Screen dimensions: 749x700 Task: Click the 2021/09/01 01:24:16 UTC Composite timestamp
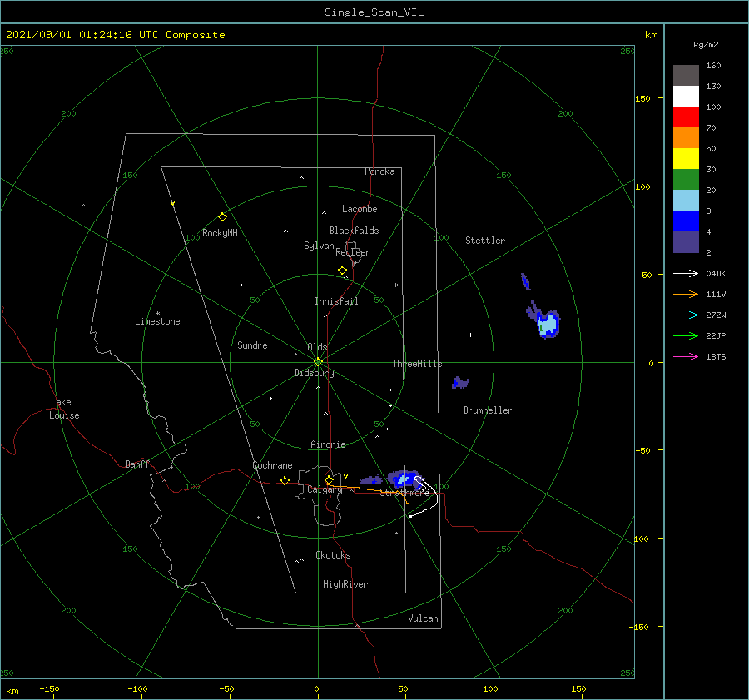pyautogui.click(x=115, y=35)
